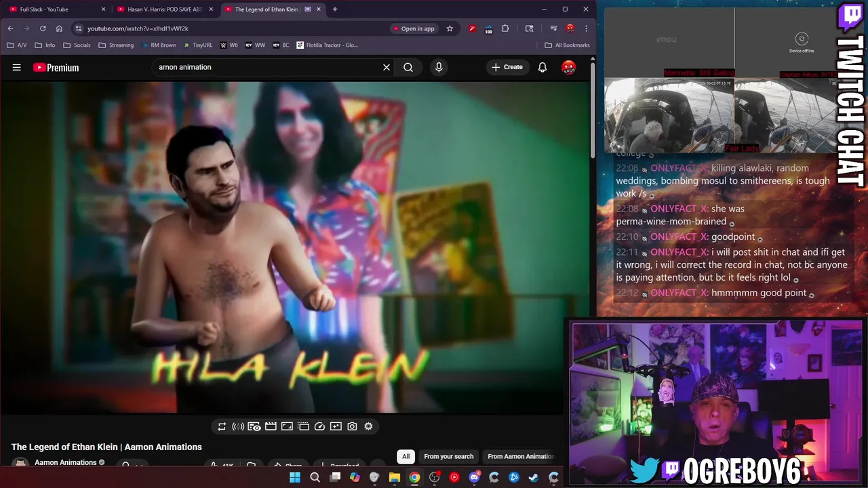Screen dimensions: 868x488
Task: Open the YouTube guide hamburger menu
Action: click(x=17, y=67)
